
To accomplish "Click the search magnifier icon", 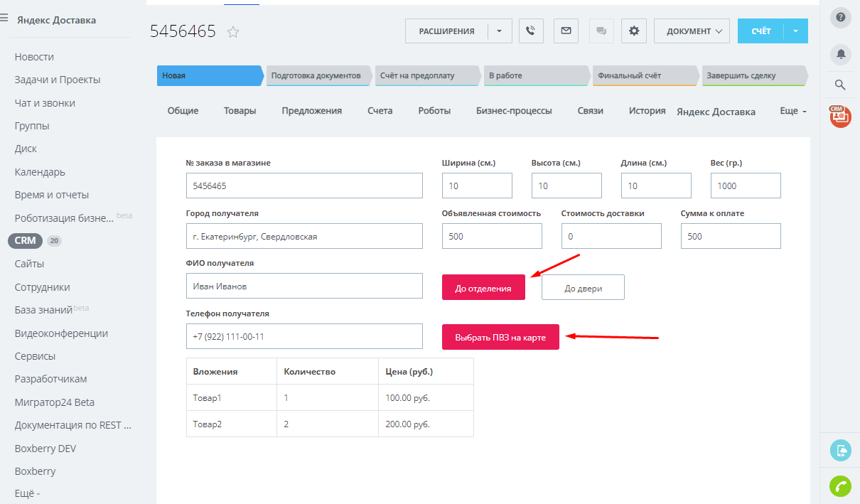I will point(840,85).
